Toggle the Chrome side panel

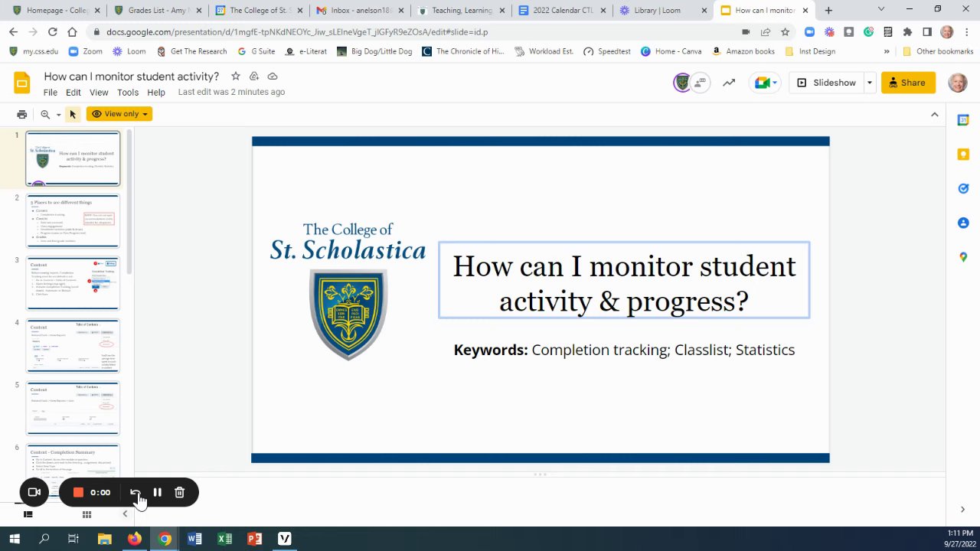[x=927, y=32]
